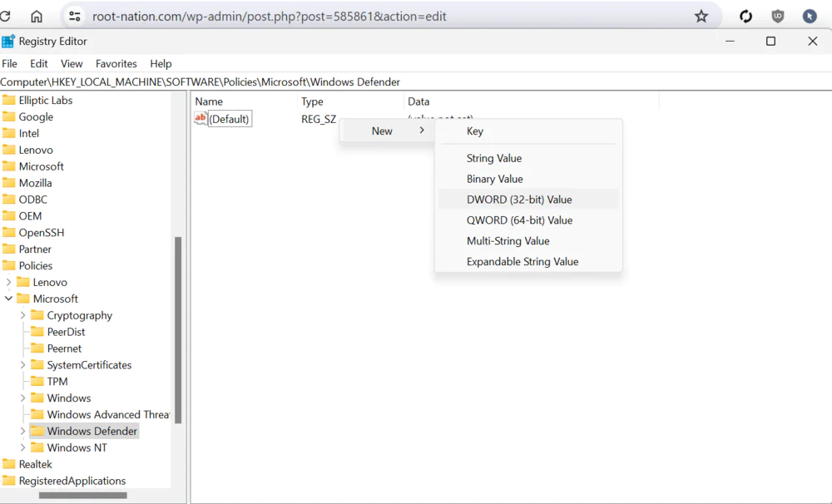Image resolution: width=832 pixels, height=504 pixels.
Task: Select the top-level Lenovo key above Microsoft
Action: pyautogui.click(x=36, y=150)
